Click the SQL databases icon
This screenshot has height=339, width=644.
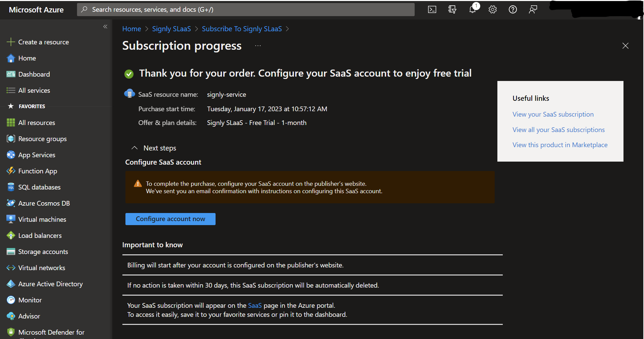pos(11,187)
